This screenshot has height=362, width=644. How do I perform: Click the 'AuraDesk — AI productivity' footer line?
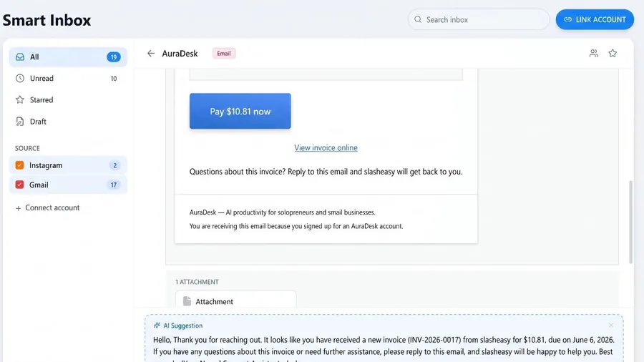click(282, 212)
